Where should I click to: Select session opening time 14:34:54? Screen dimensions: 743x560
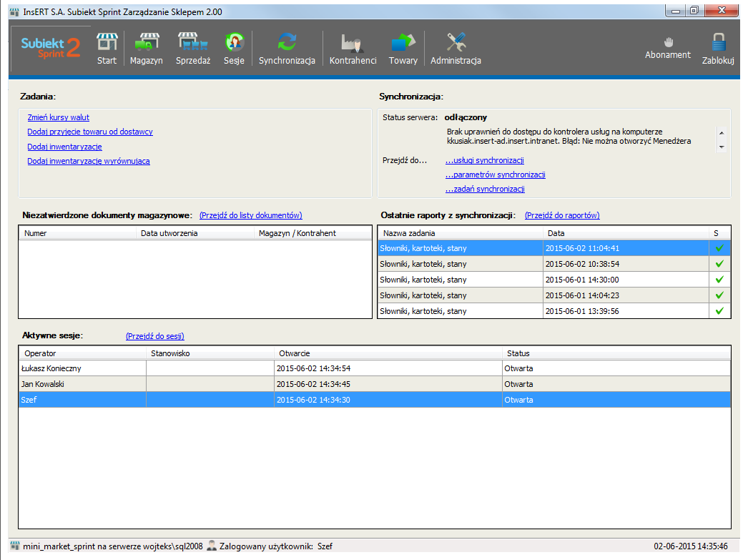313,368
